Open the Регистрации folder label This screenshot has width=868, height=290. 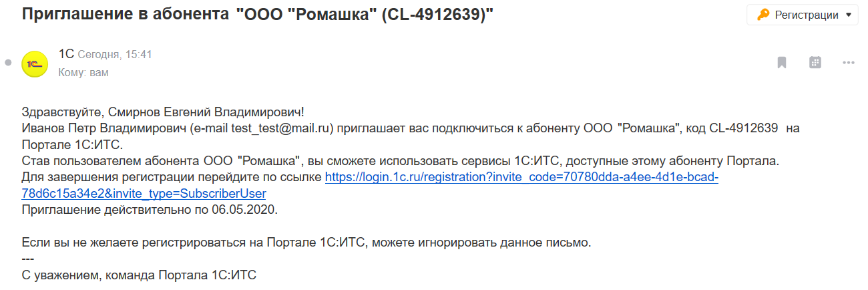(x=806, y=15)
